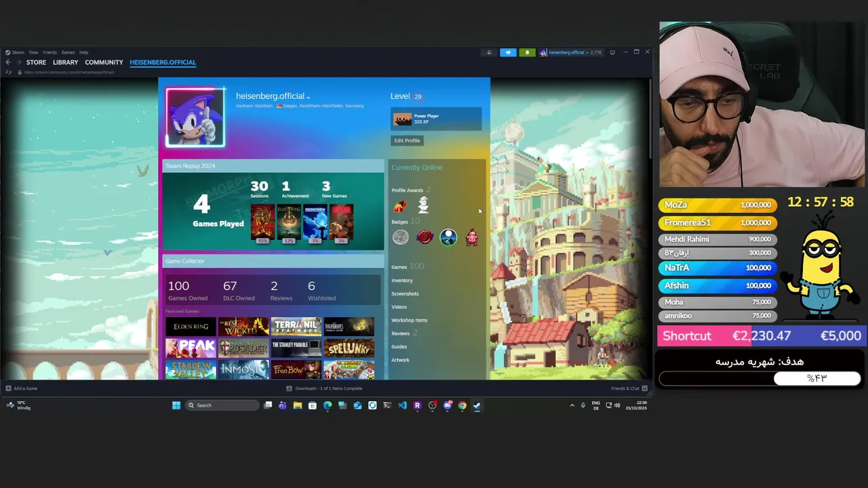Open the heisenberg.official account dropdown in the title bar

(x=570, y=52)
